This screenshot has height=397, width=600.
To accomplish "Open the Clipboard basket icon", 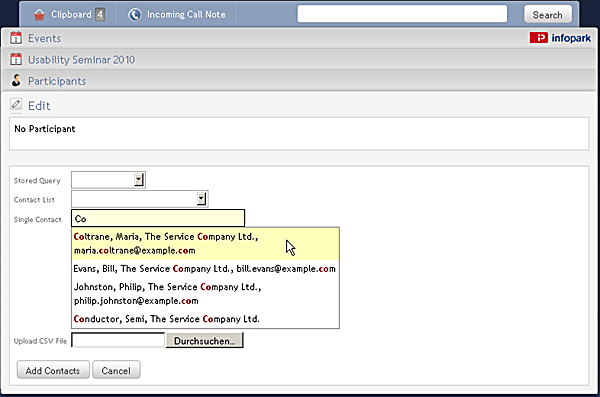I will pos(39,15).
